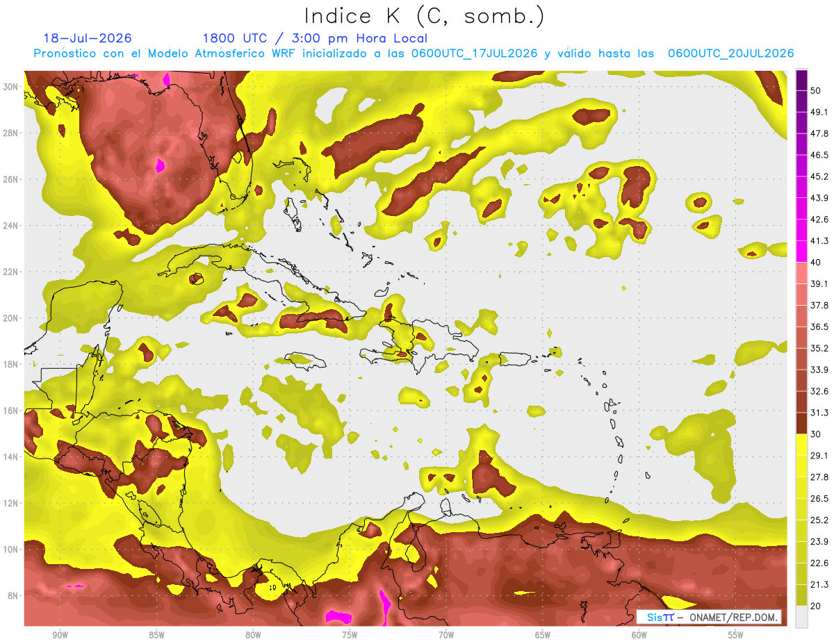This screenshot has width=834, height=644.
Task: Click the 85W longitude label
Action: click(156, 635)
